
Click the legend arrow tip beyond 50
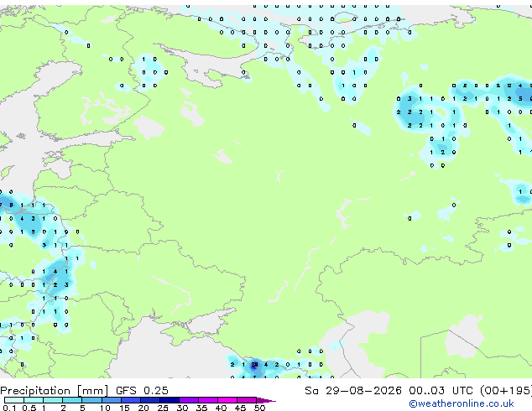pos(266,400)
